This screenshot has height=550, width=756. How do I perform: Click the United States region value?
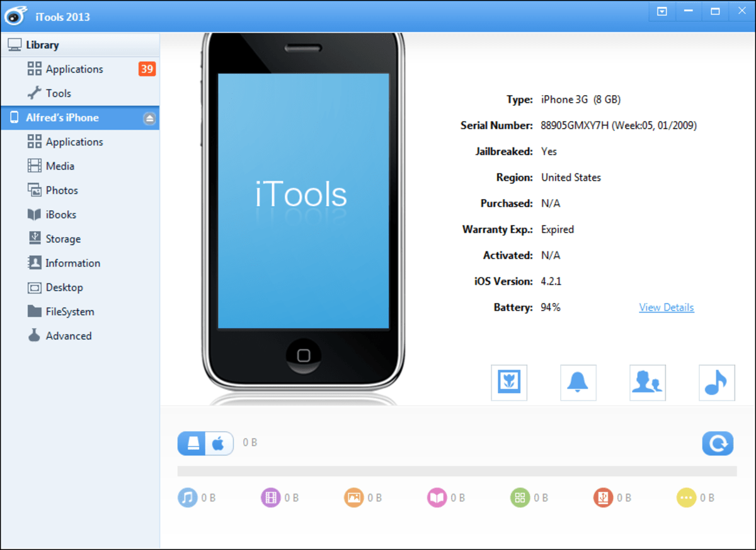point(571,178)
